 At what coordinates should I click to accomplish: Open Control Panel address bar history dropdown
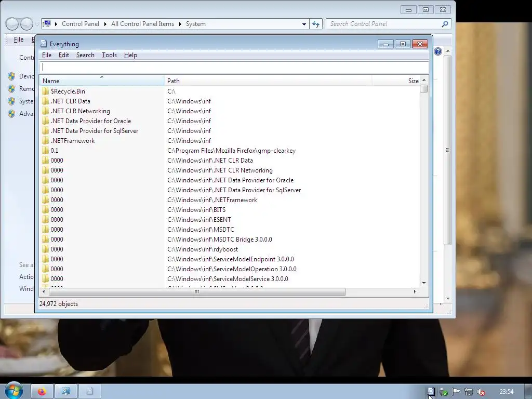point(304,24)
